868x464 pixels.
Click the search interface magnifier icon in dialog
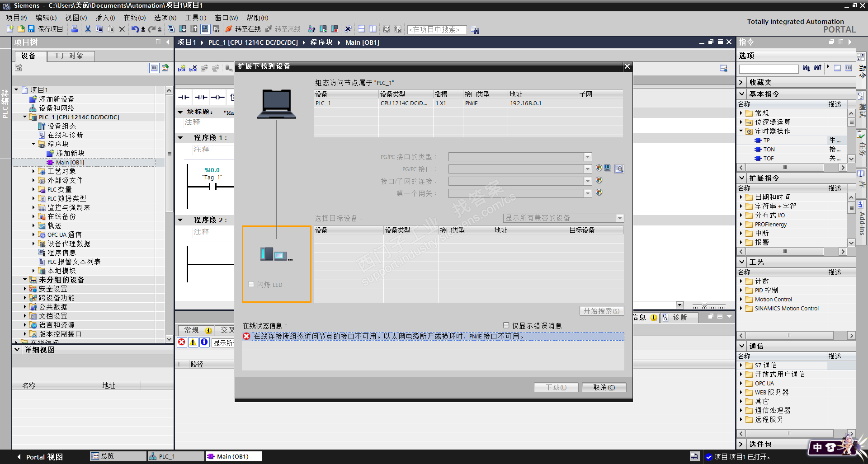pyautogui.click(x=619, y=169)
